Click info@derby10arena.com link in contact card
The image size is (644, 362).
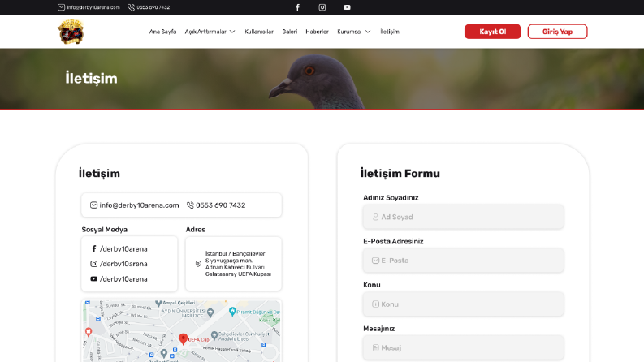(x=139, y=205)
